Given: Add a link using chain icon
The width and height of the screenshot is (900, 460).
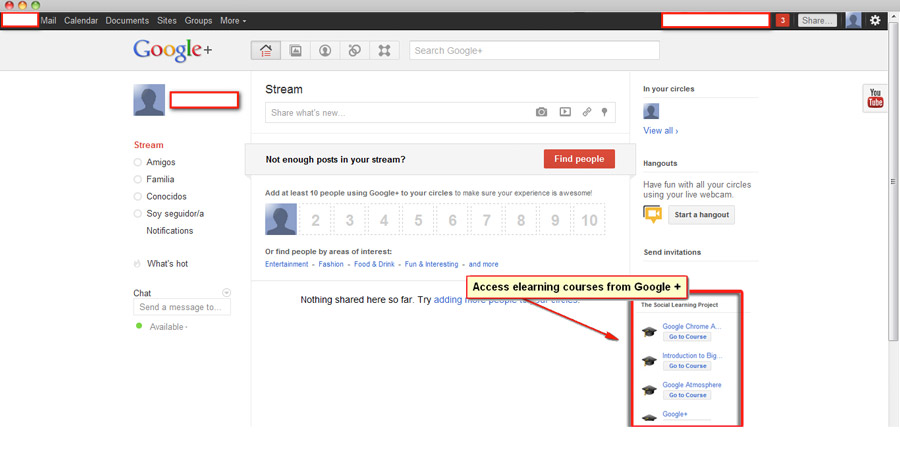Looking at the screenshot, I should [x=587, y=112].
